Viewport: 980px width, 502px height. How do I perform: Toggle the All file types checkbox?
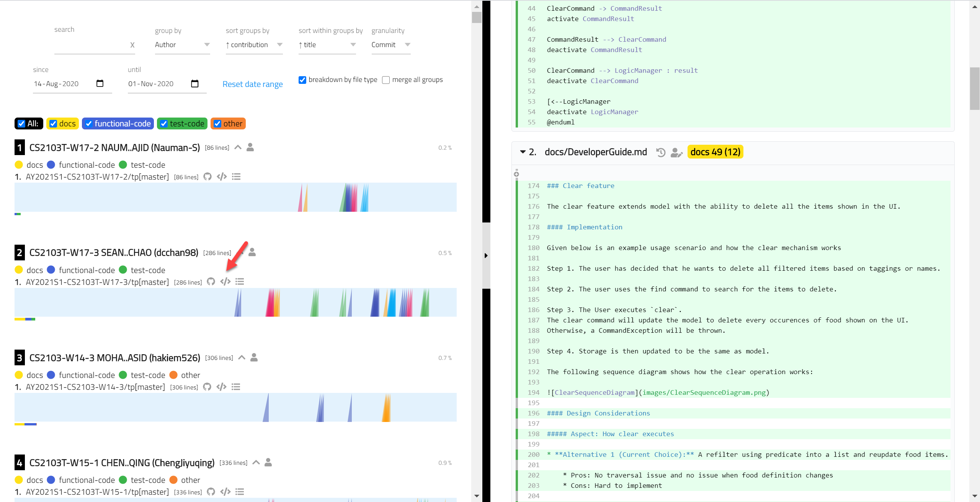click(x=22, y=124)
